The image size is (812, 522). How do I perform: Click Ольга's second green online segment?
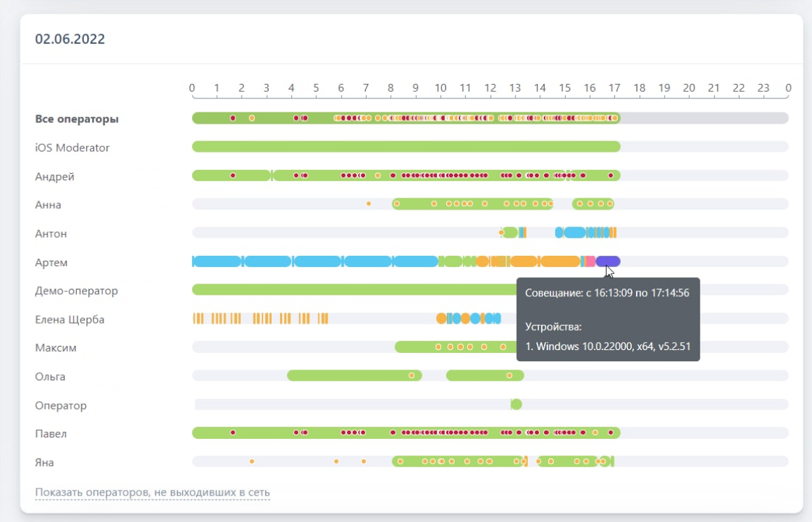coord(482,376)
